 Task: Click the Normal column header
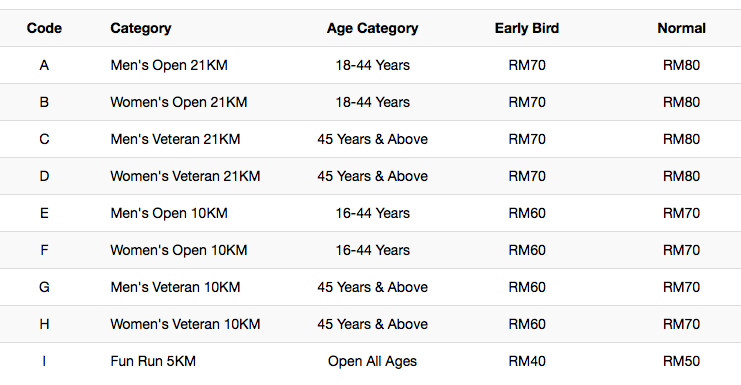pyautogui.click(x=681, y=28)
